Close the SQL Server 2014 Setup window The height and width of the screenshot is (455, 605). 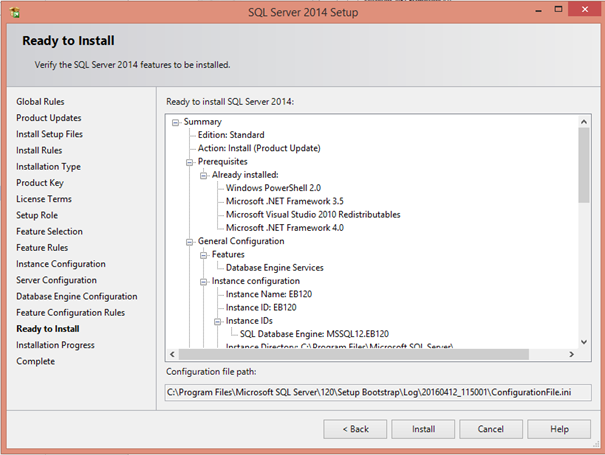point(585,9)
